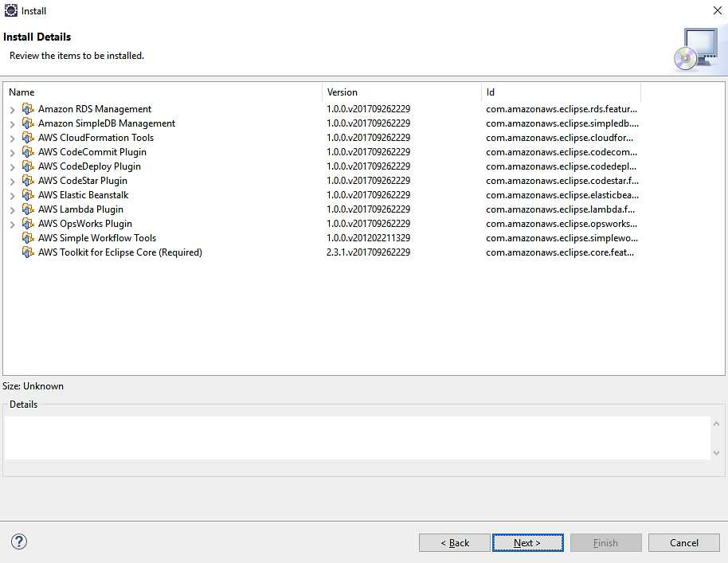Sort by the Name column header
This screenshot has height=563, width=728.
[162, 92]
